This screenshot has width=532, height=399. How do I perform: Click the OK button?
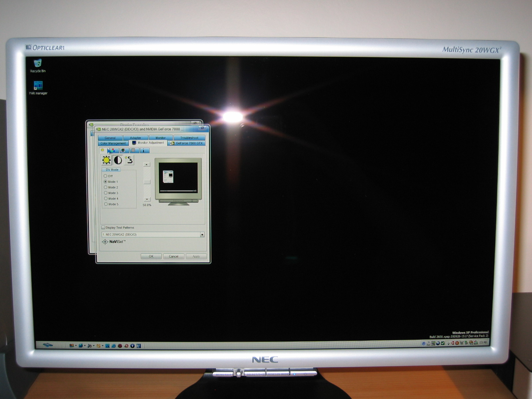point(151,256)
